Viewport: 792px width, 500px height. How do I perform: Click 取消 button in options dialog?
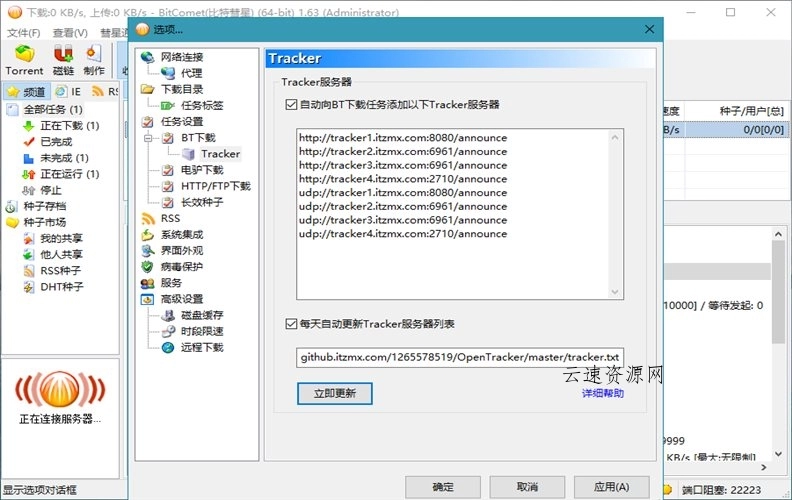[527, 487]
